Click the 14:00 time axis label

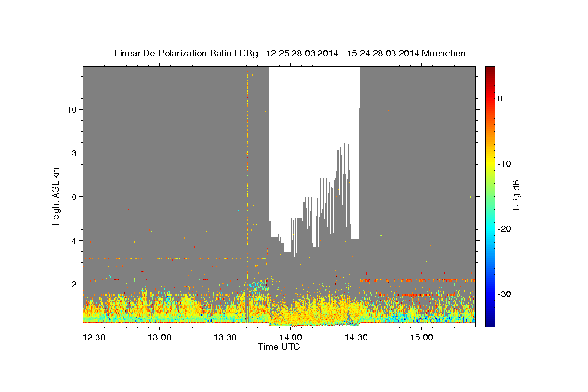click(290, 337)
